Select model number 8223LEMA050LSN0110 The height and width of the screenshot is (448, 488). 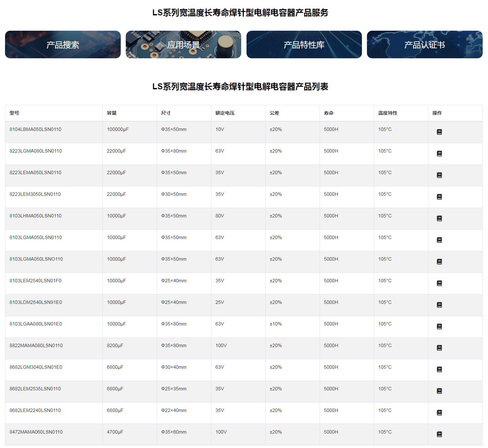(35, 173)
